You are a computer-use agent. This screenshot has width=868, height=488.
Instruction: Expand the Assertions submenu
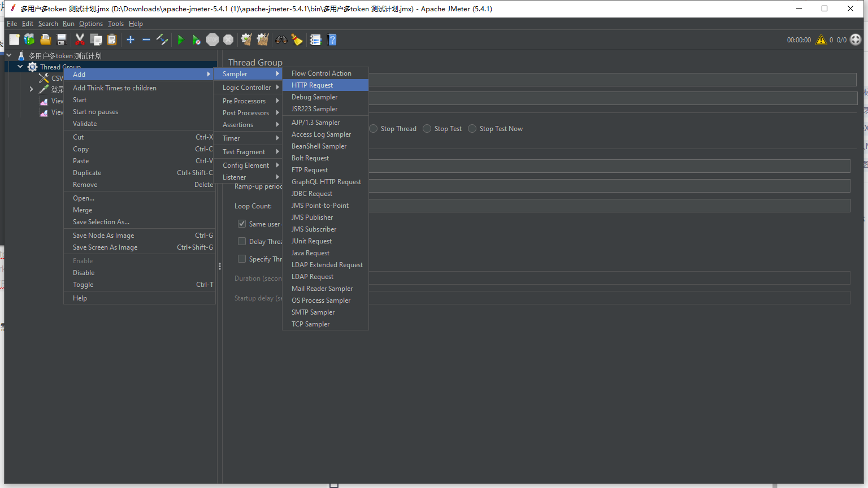pyautogui.click(x=248, y=125)
